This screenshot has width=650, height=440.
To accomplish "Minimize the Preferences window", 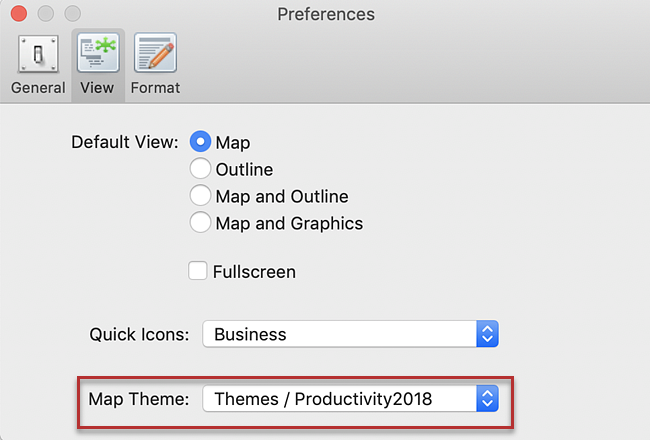I will (x=45, y=15).
